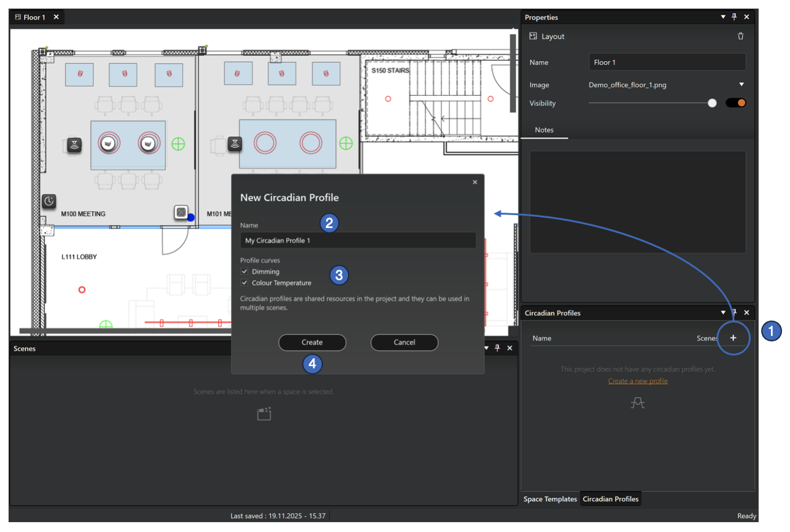Switch the Visibility toggle off

pyautogui.click(x=735, y=102)
